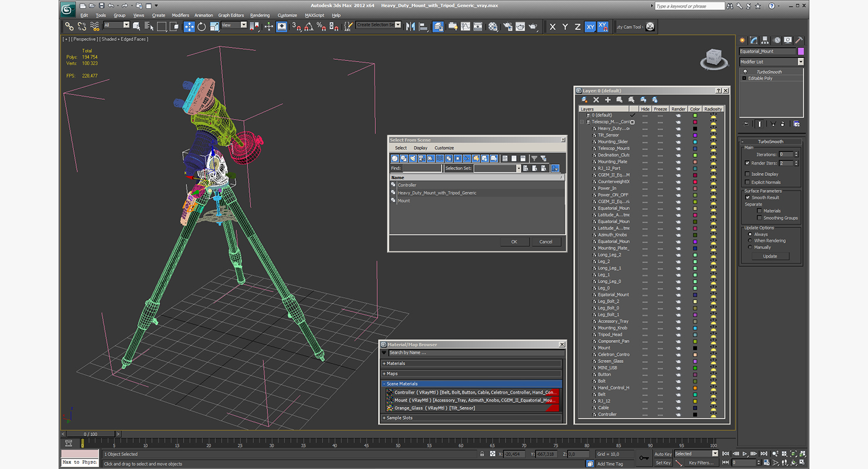The image size is (868, 469).
Task: Activate the Select and Rotate tool
Action: point(202,26)
